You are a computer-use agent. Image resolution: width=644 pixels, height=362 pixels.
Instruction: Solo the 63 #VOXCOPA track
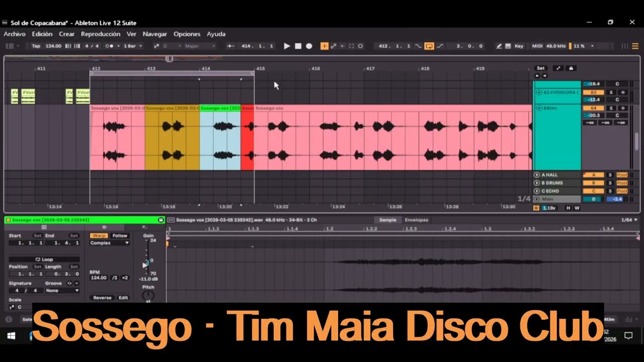pyautogui.click(x=611, y=93)
